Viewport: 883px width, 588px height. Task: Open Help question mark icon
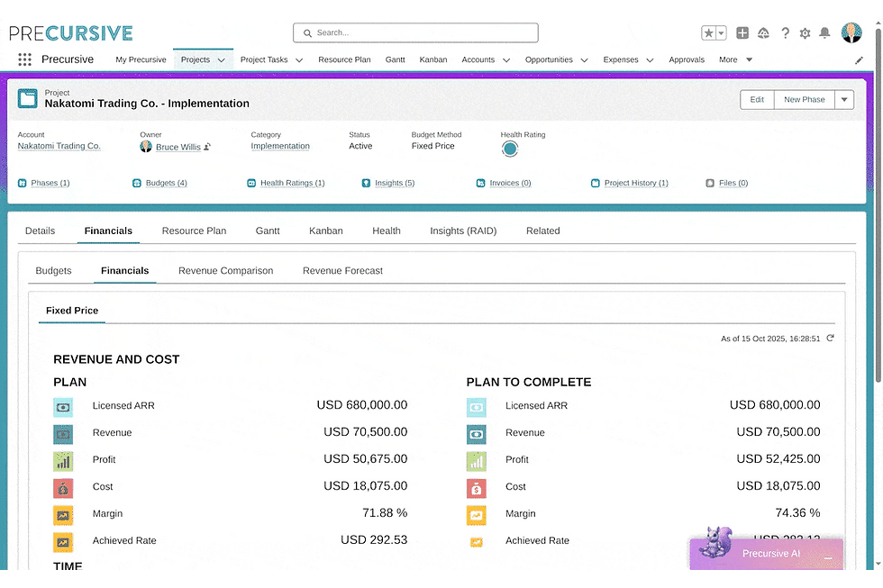coord(785,33)
